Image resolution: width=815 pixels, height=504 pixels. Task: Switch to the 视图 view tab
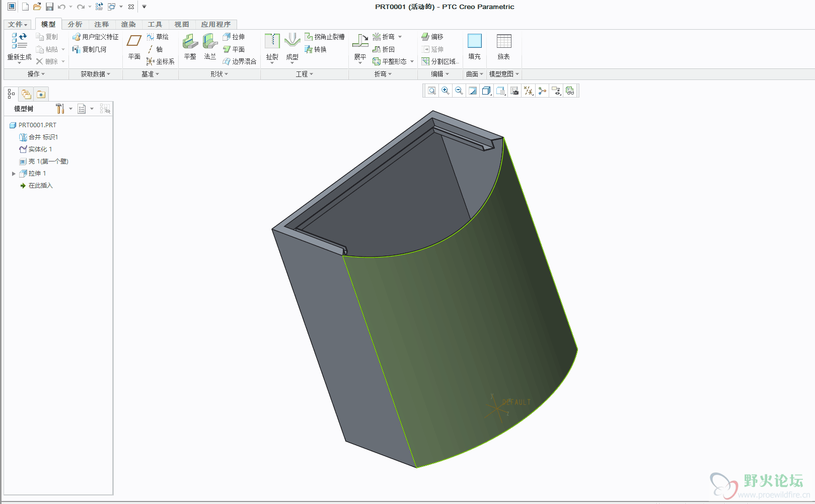point(182,24)
